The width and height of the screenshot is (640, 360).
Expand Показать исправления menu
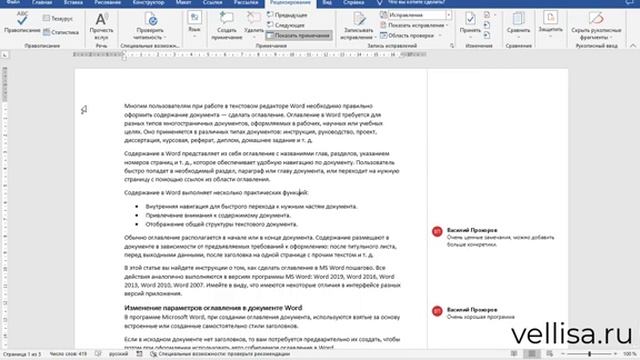[414, 25]
